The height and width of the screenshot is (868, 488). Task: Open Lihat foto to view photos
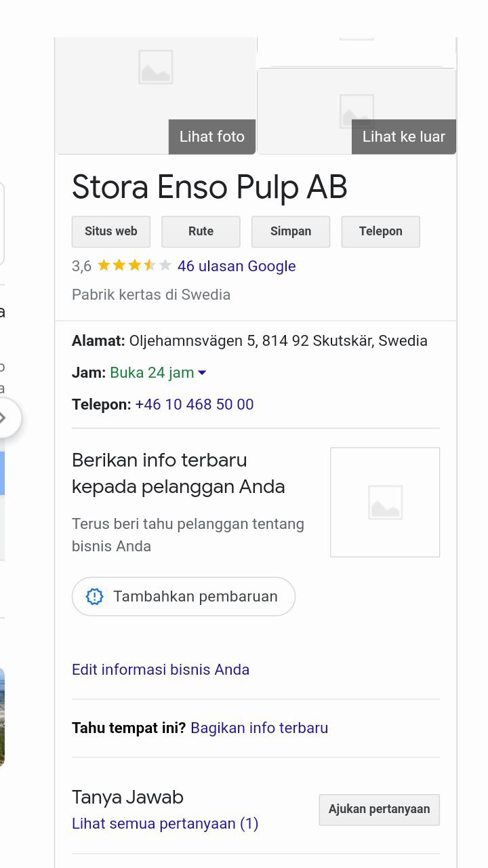coord(212,136)
